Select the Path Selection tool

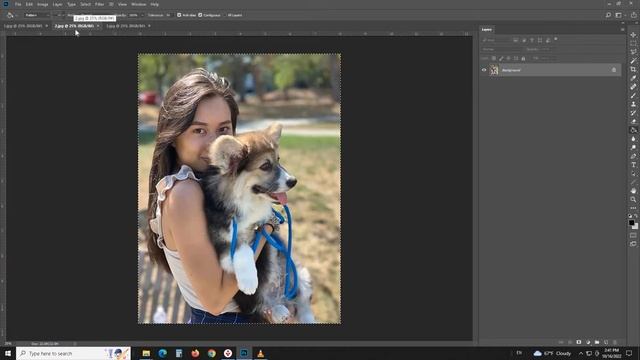click(633, 173)
